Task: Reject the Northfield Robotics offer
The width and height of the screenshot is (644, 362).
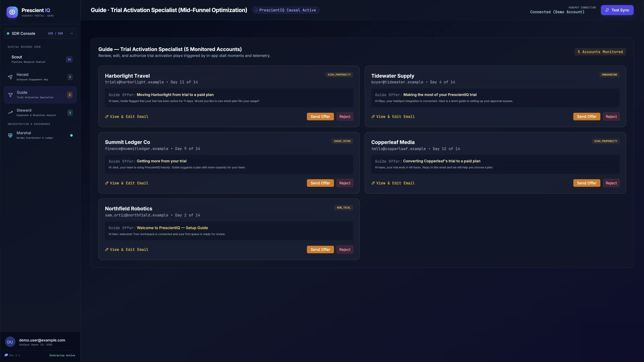Action: 345,250
